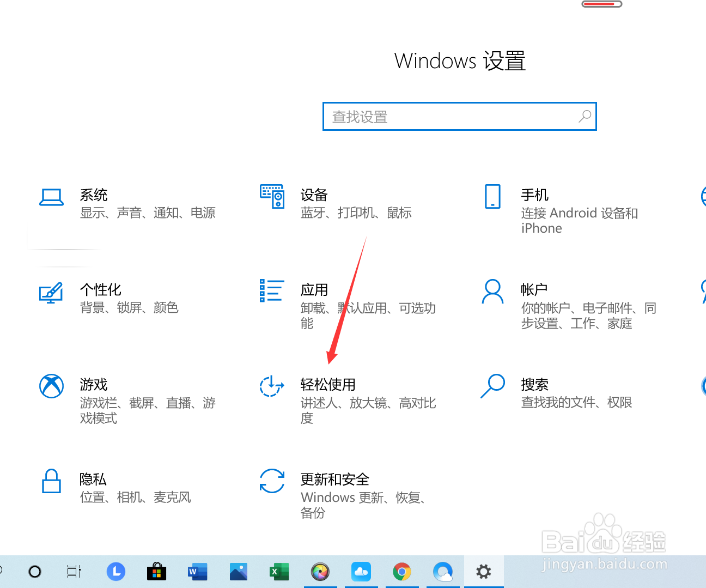The image size is (706, 588).
Task: Open the blue ring cloud app in taskbar
Action: coord(443,572)
